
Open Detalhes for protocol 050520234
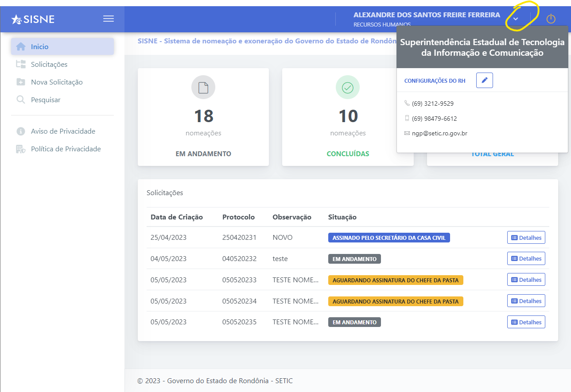coord(526,301)
